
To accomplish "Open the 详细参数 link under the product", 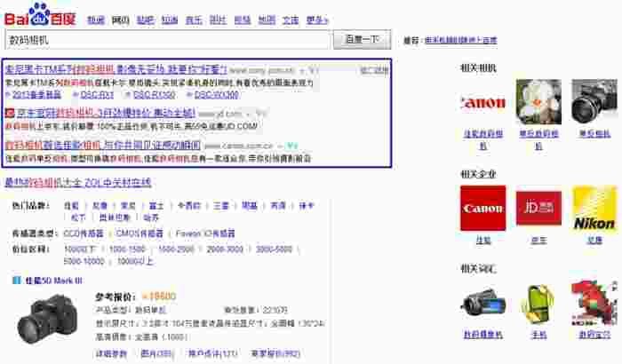I will (111, 353).
